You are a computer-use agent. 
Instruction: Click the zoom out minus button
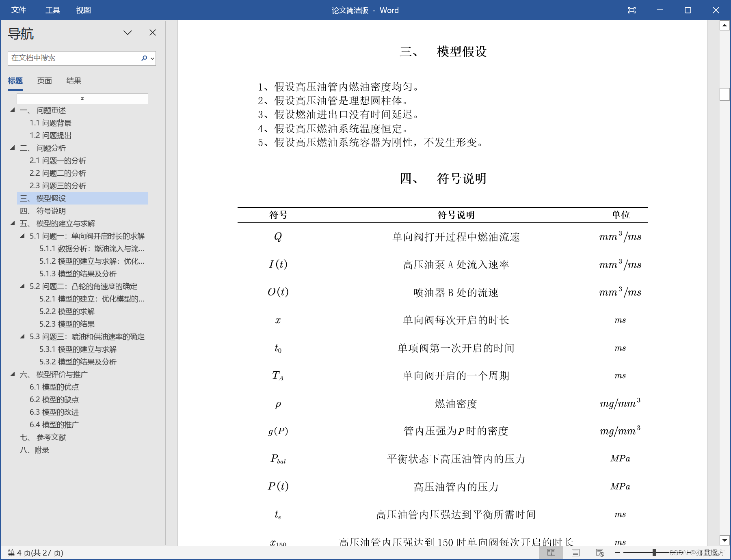[x=617, y=553]
